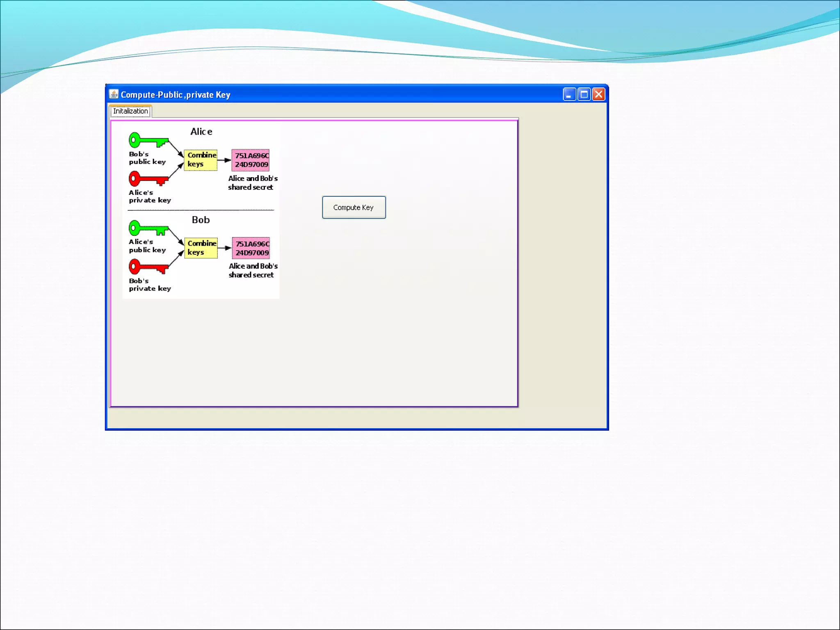Click Alice's yellow Combine keys box
The image size is (840, 630).
201,160
